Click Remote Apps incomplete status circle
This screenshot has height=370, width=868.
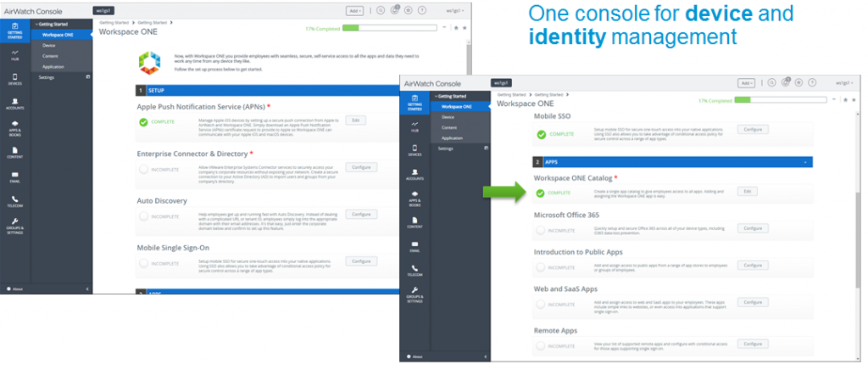540,345
